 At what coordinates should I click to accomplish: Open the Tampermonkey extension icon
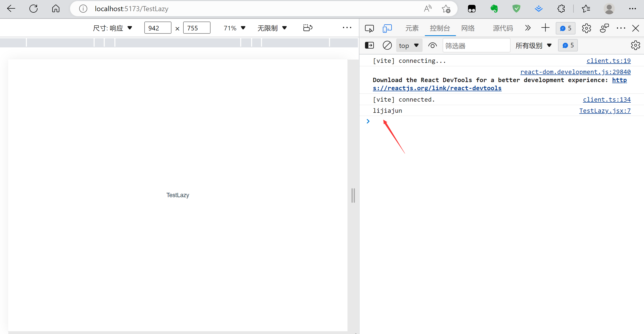click(x=472, y=9)
